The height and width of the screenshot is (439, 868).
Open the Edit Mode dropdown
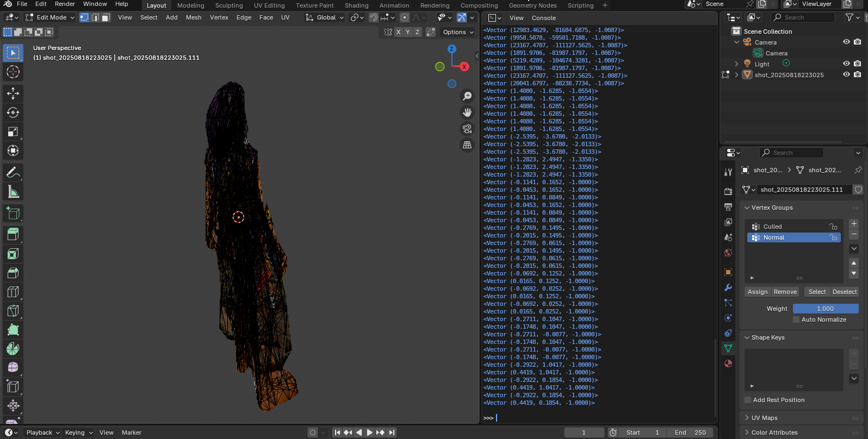pyautogui.click(x=49, y=17)
